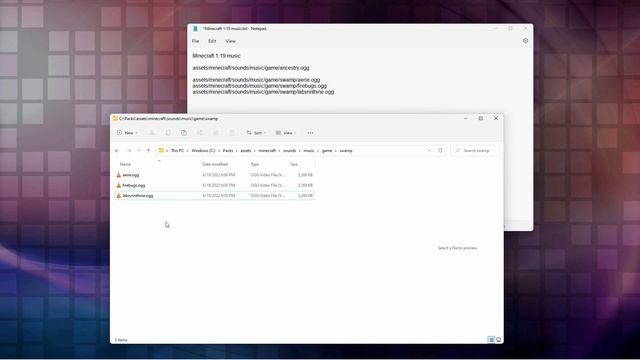Click the Delete trash icon in Explorer toolbar
Image resolution: width=640 pixels, height=360 pixels.
click(x=231, y=133)
